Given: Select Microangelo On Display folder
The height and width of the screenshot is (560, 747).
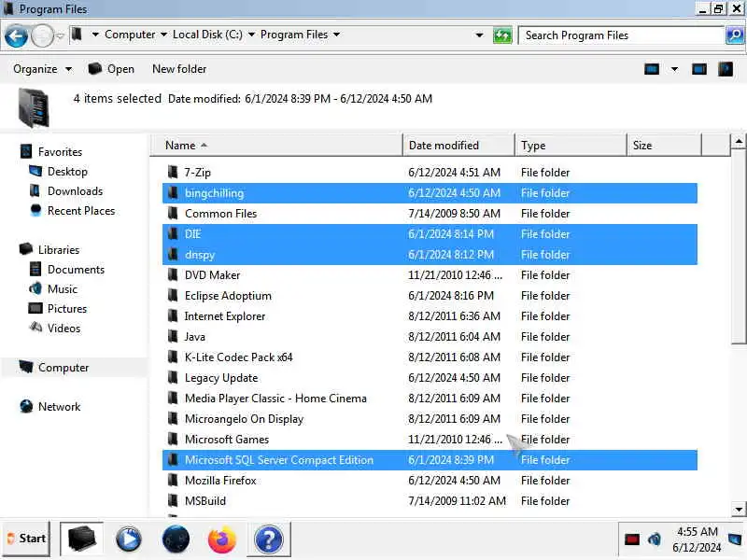Looking at the screenshot, I should tap(430, 418).
